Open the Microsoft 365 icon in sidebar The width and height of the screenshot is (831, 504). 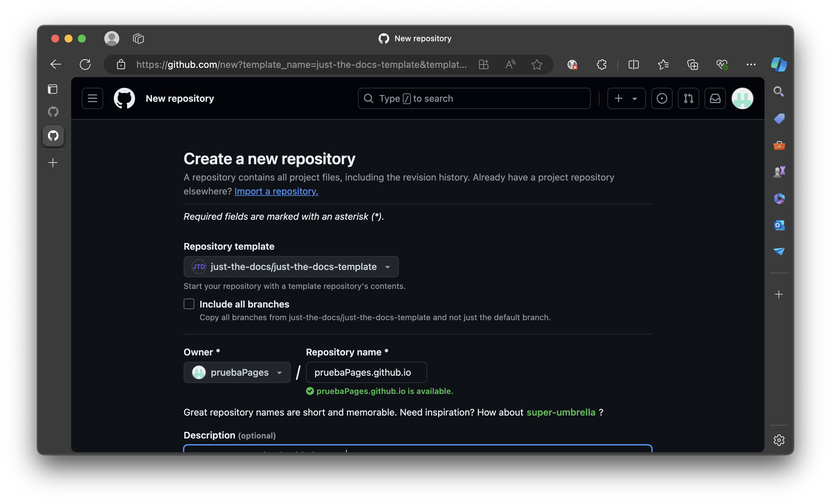(x=779, y=198)
